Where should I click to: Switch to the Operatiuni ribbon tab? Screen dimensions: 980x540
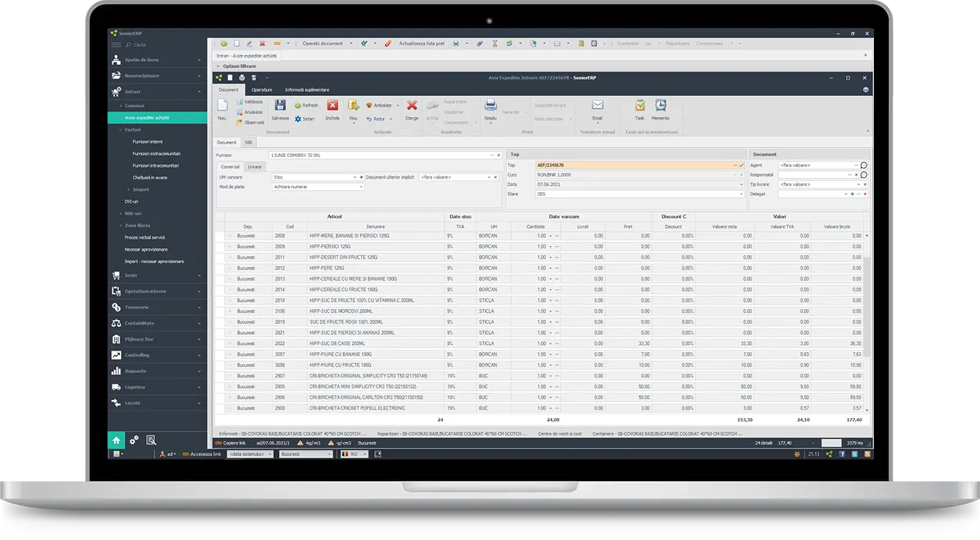click(x=262, y=90)
